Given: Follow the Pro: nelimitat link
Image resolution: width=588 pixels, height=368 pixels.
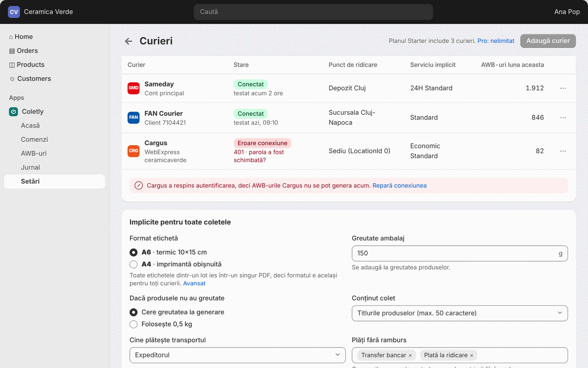Looking at the screenshot, I should click(496, 41).
